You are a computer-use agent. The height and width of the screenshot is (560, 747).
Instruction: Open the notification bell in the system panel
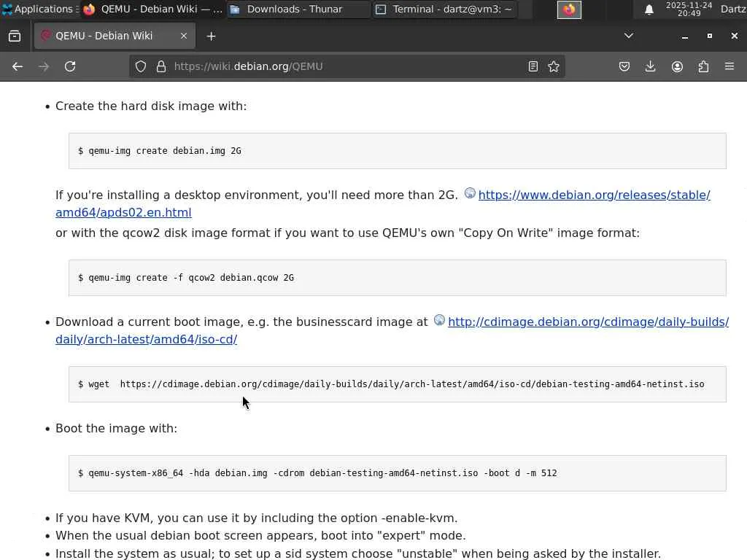(x=649, y=9)
